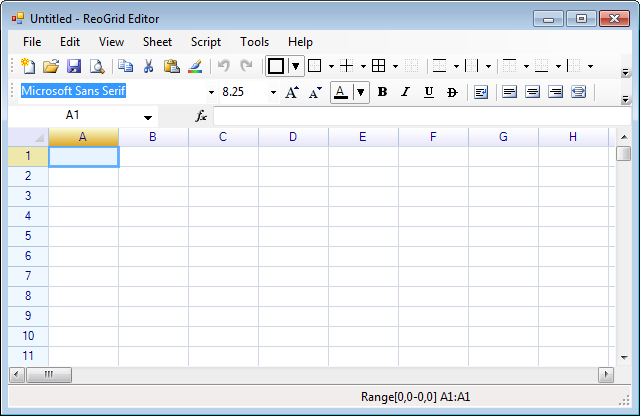
Task: Open a file with the folder icon
Action: (x=51, y=66)
